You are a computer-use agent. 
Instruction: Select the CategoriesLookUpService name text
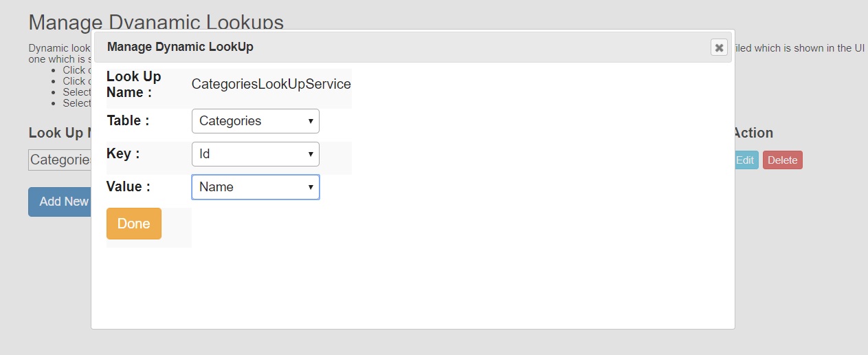(x=271, y=85)
